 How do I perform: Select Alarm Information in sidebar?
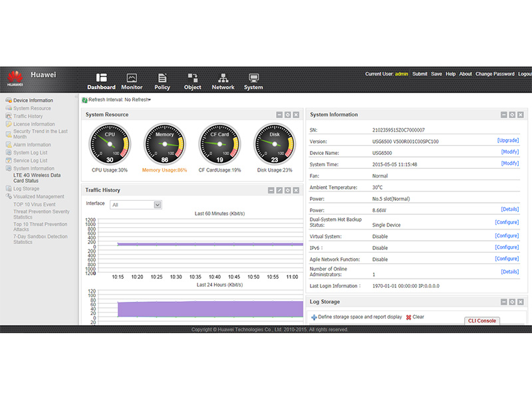(x=32, y=144)
